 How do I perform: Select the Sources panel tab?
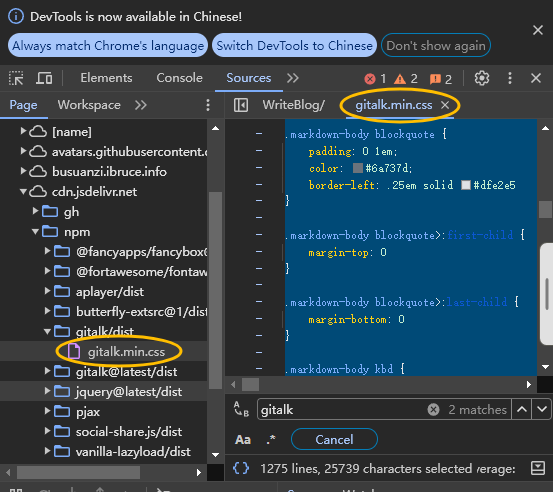click(x=249, y=78)
